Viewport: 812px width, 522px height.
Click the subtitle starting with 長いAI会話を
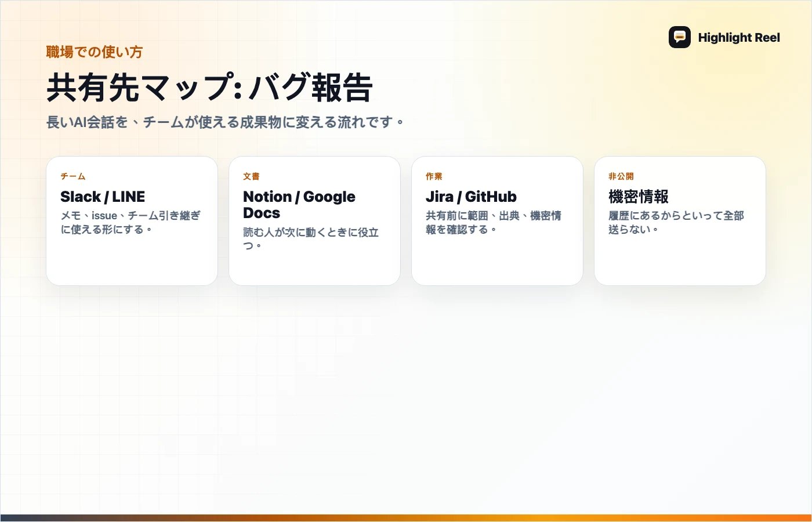[x=225, y=122]
